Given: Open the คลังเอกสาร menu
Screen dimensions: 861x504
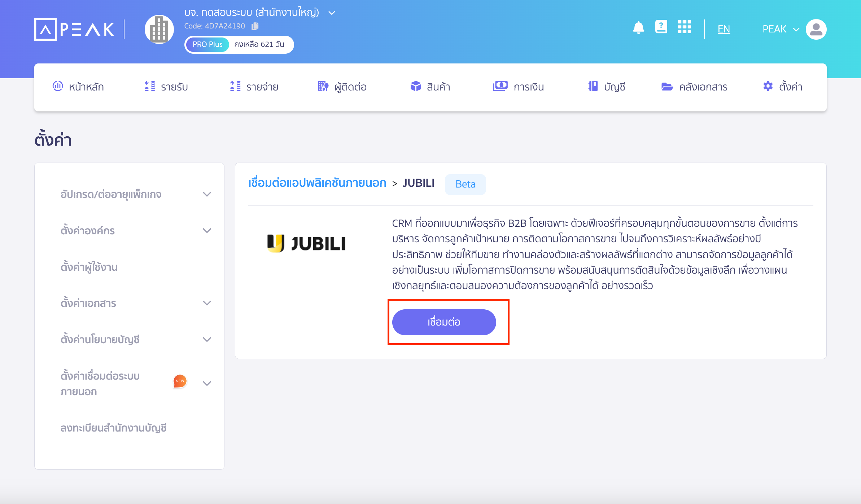Looking at the screenshot, I should pyautogui.click(x=694, y=87).
